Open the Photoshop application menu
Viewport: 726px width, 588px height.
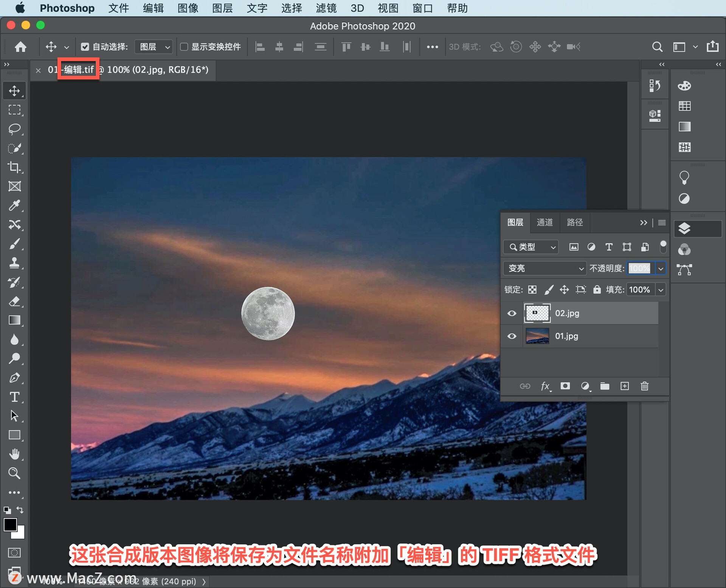click(x=67, y=8)
